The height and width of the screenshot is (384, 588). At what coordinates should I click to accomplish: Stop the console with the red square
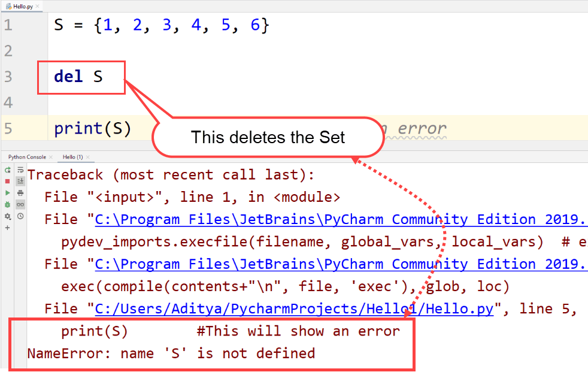click(x=8, y=182)
